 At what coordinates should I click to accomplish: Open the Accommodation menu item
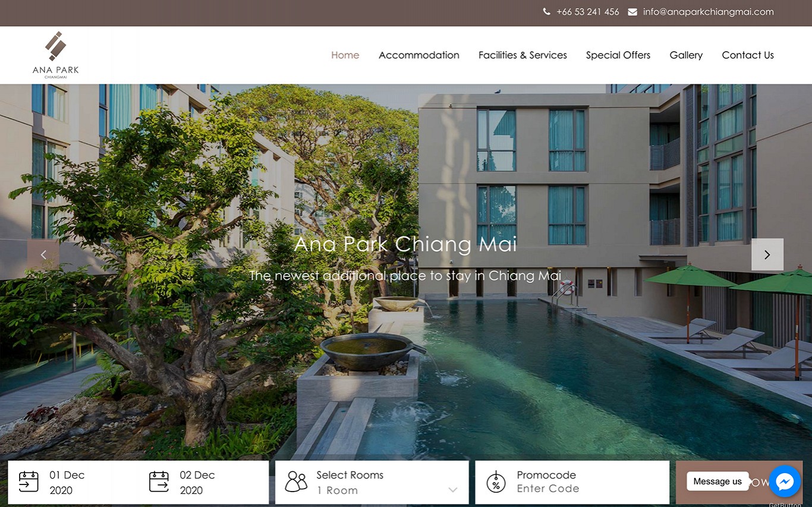(419, 55)
